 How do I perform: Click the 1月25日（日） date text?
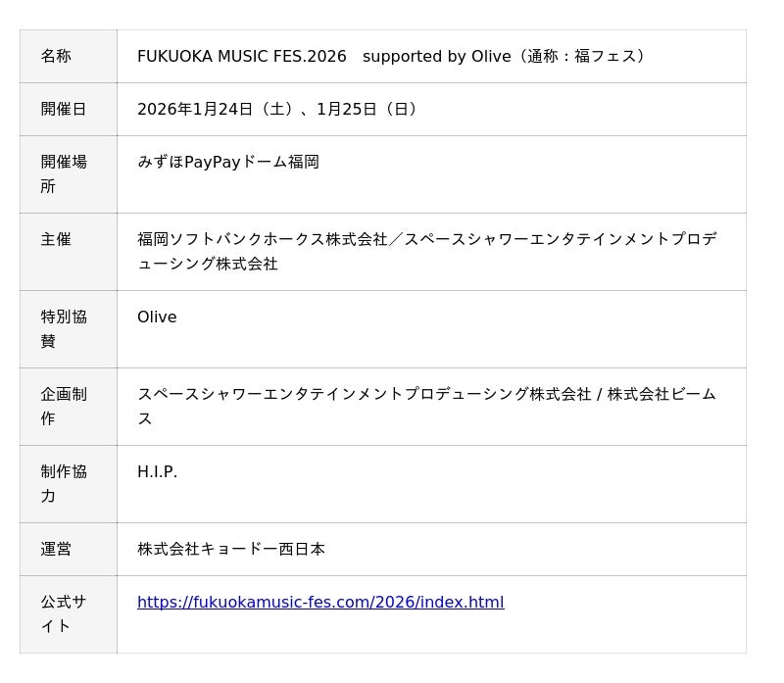[x=370, y=110]
